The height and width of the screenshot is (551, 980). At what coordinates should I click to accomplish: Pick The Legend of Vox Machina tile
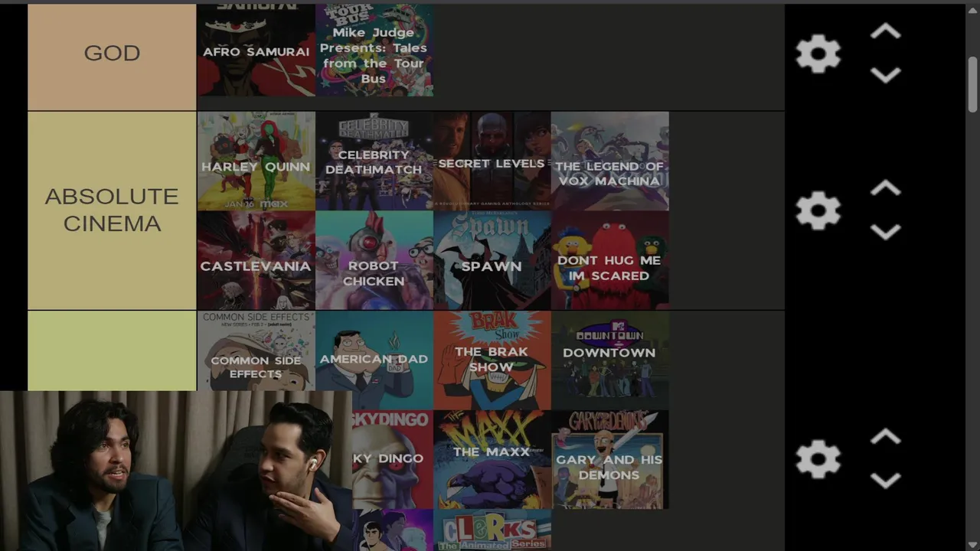(610, 161)
